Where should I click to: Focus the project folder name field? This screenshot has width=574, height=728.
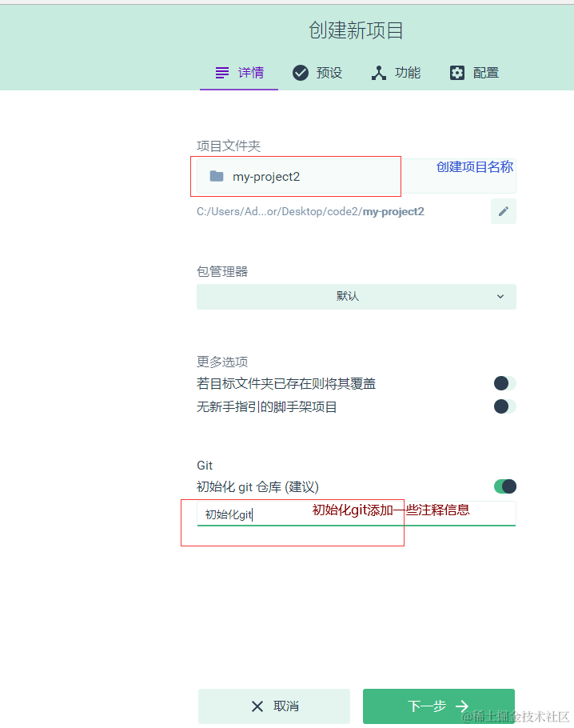point(357,176)
